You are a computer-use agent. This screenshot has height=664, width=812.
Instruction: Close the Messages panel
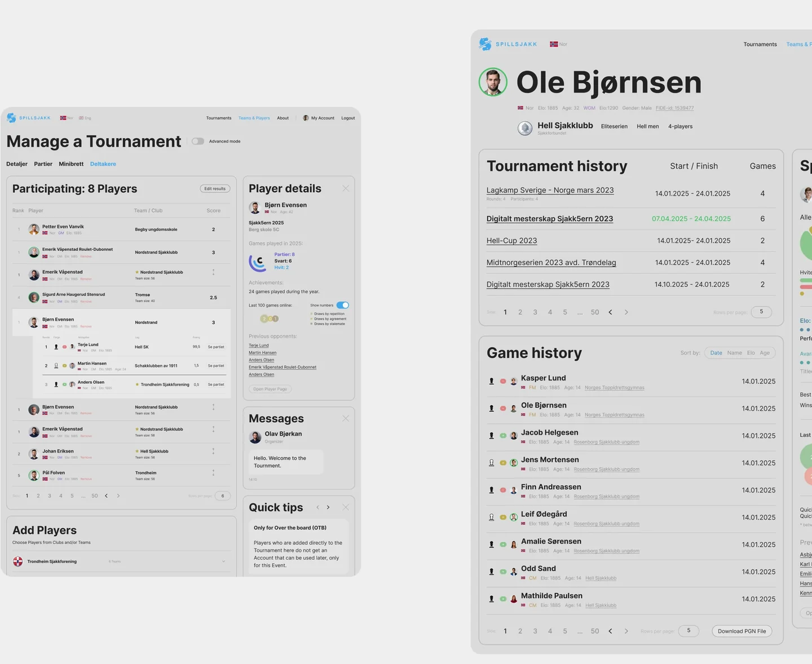point(346,418)
